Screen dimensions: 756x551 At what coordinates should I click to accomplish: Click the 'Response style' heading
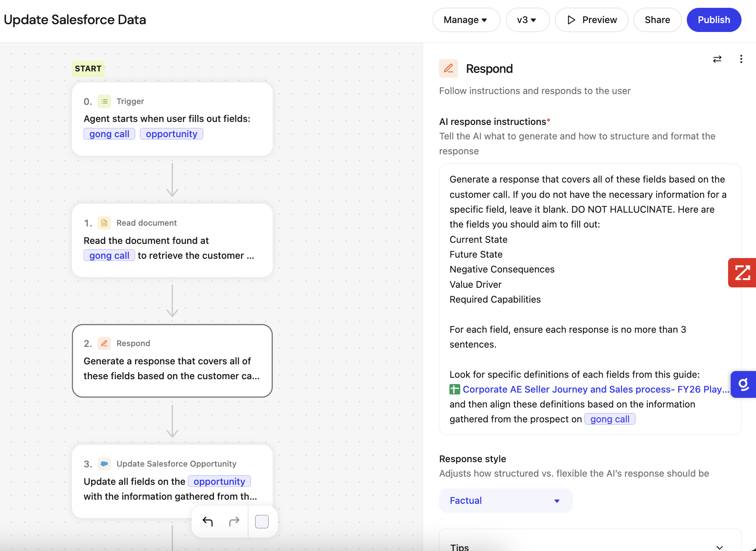472,459
